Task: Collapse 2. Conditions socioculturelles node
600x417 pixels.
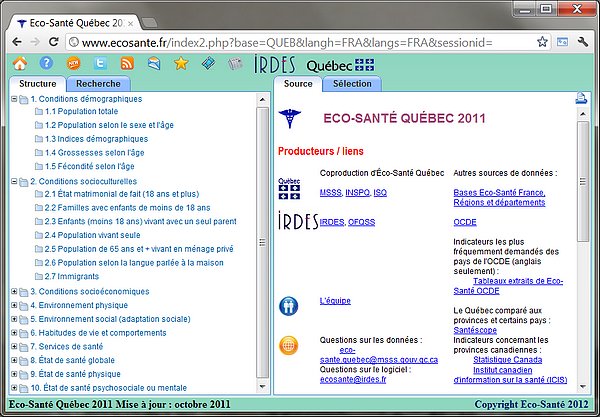Action: [x=14, y=181]
